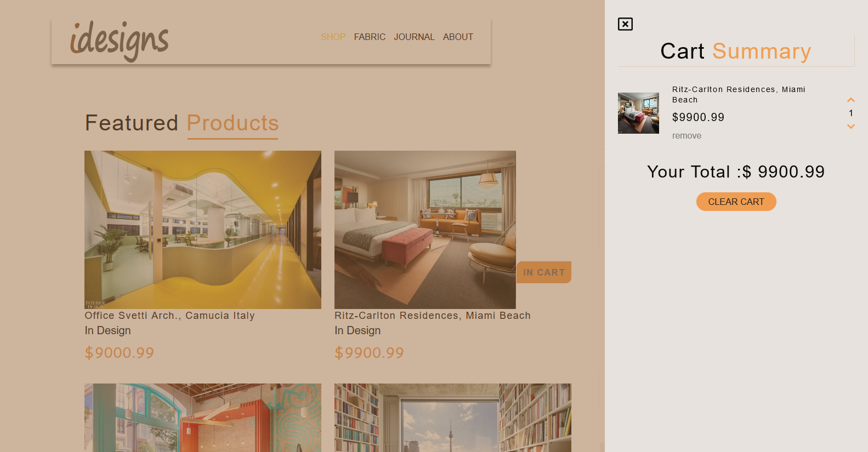
Task: Open the library bookshelf product image
Action: tap(453, 417)
